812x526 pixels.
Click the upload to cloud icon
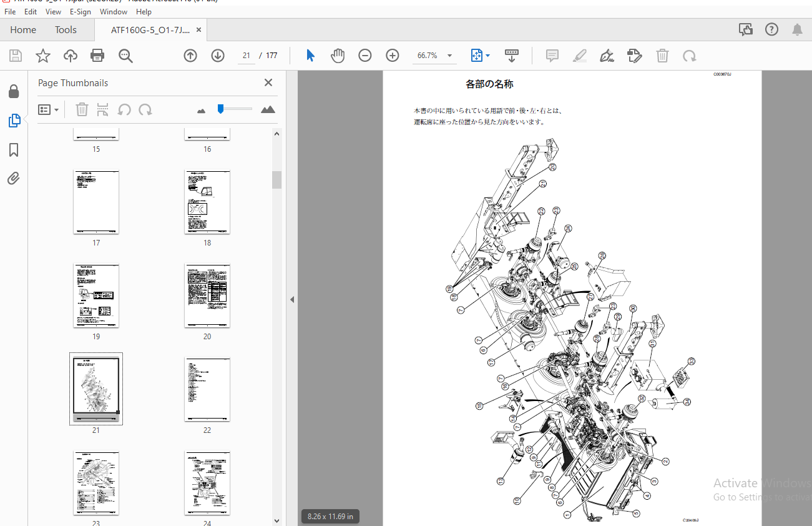click(71, 56)
